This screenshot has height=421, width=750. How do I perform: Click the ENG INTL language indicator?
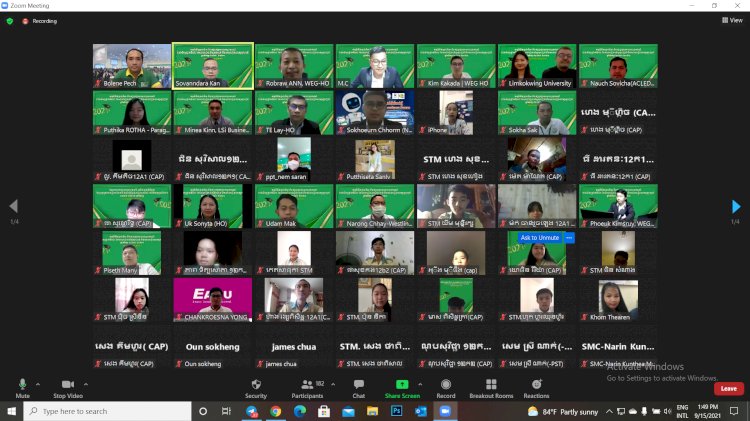[x=682, y=411]
